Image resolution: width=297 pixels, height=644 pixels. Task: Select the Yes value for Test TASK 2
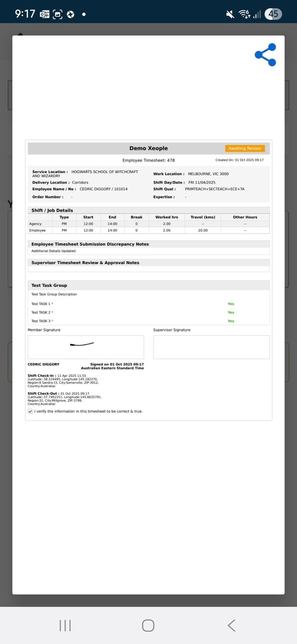[231, 312]
